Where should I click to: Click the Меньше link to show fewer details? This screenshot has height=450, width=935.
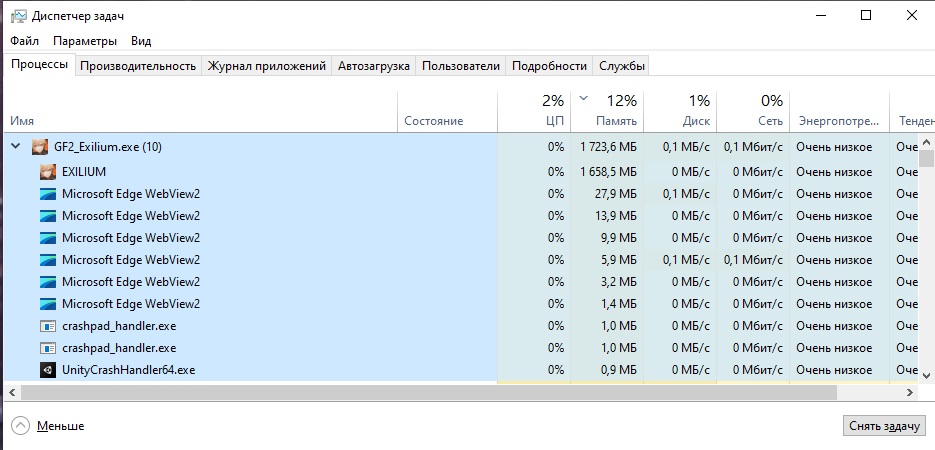coord(60,426)
